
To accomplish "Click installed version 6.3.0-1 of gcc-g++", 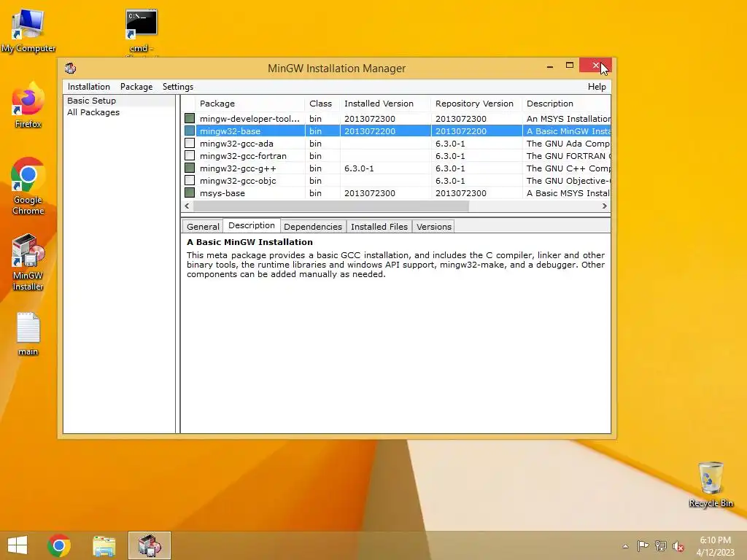I will pyautogui.click(x=359, y=168).
